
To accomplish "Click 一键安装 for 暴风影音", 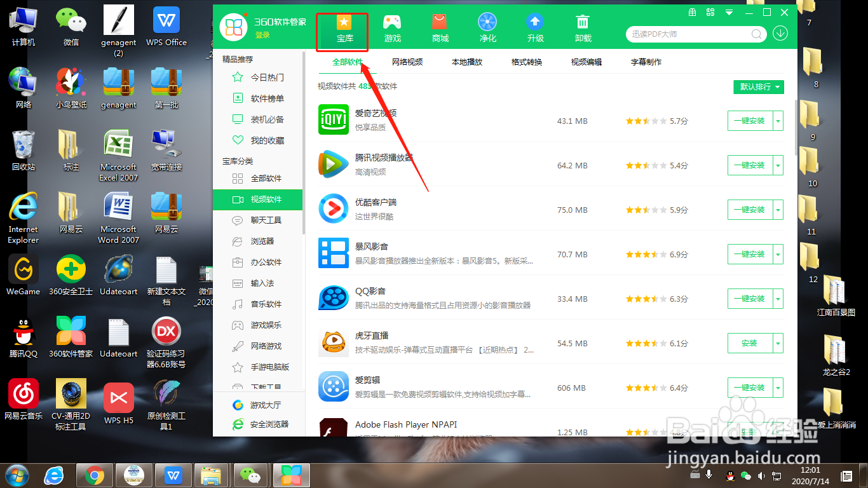I will click(x=750, y=254).
